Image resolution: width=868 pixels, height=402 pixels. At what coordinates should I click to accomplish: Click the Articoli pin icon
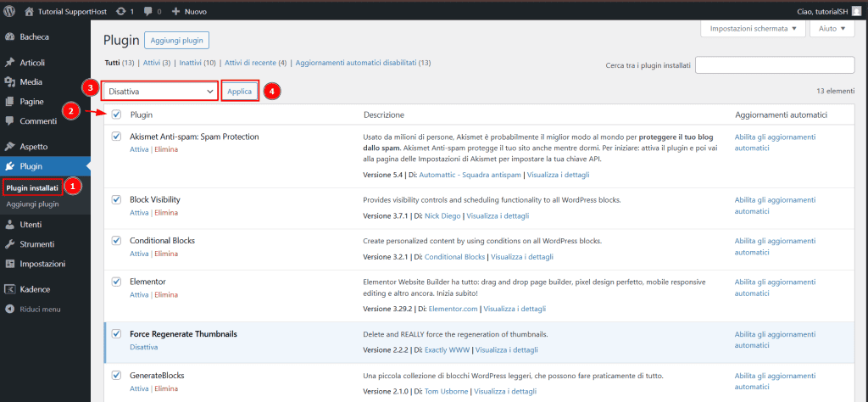pos(9,63)
